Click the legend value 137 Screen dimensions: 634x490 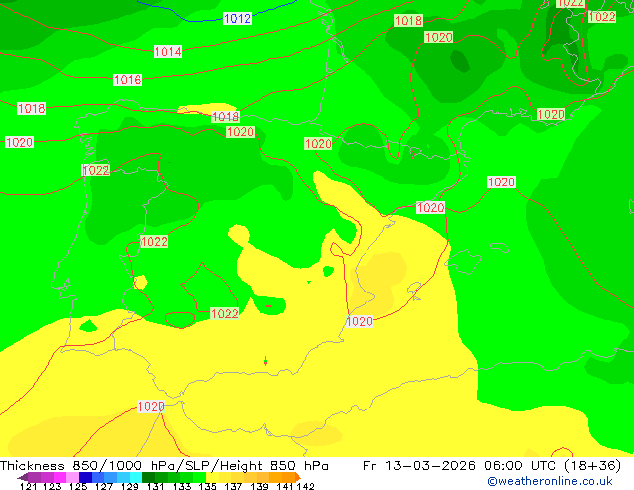pyautogui.click(x=233, y=486)
